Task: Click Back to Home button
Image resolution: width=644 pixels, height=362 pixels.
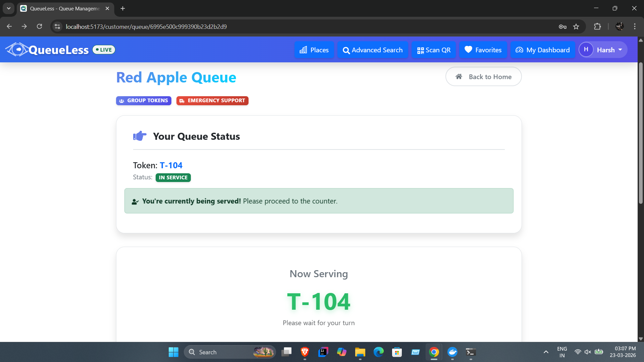Action: tap(483, 76)
